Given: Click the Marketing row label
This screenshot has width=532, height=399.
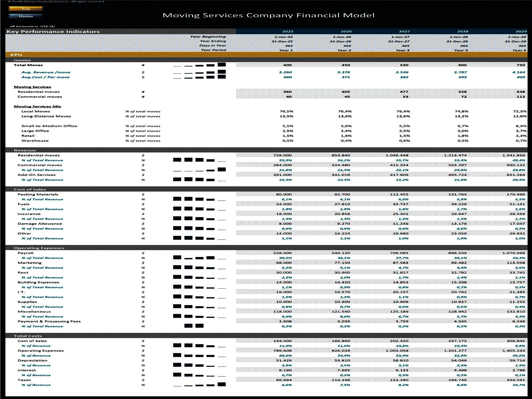Looking at the screenshot, I should point(30,263).
